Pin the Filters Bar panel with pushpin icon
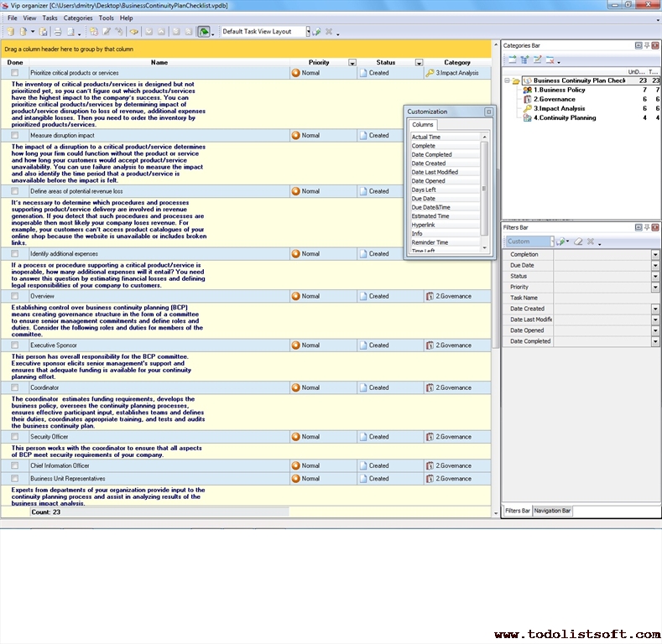 pyautogui.click(x=647, y=227)
